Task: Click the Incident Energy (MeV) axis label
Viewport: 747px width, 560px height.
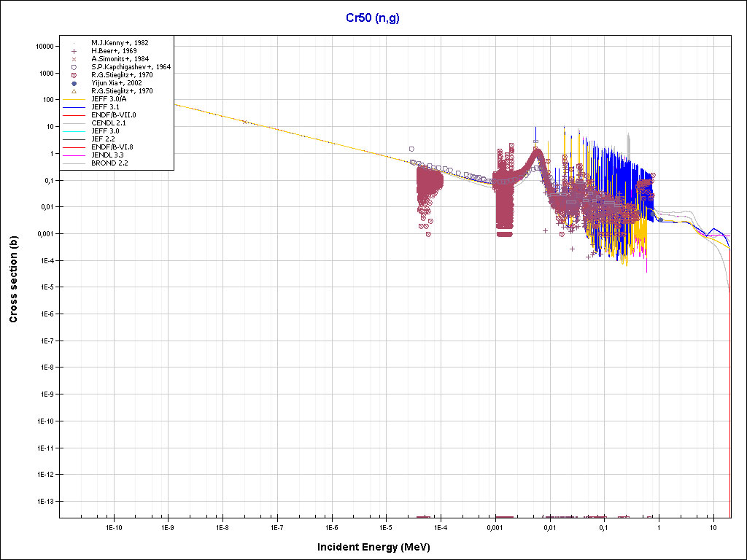Action: coord(379,547)
